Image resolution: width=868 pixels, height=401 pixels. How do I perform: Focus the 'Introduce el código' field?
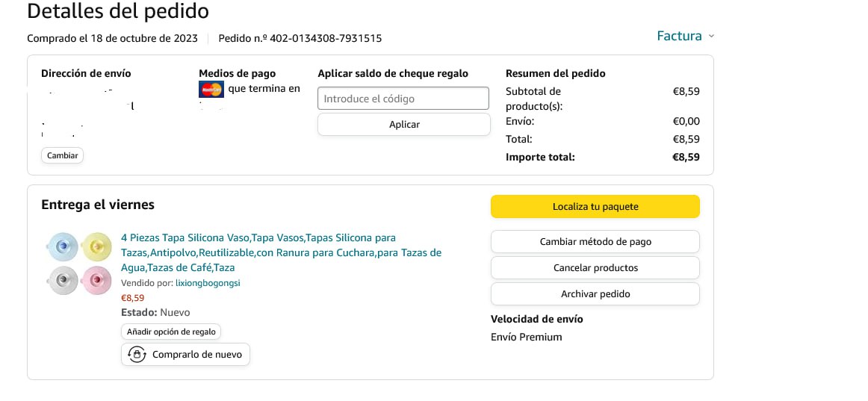click(x=403, y=99)
